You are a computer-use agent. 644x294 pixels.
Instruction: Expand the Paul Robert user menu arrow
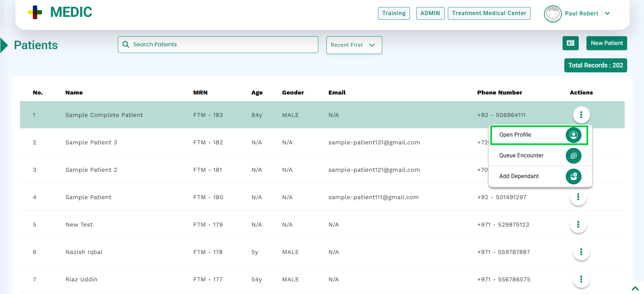(x=608, y=13)
